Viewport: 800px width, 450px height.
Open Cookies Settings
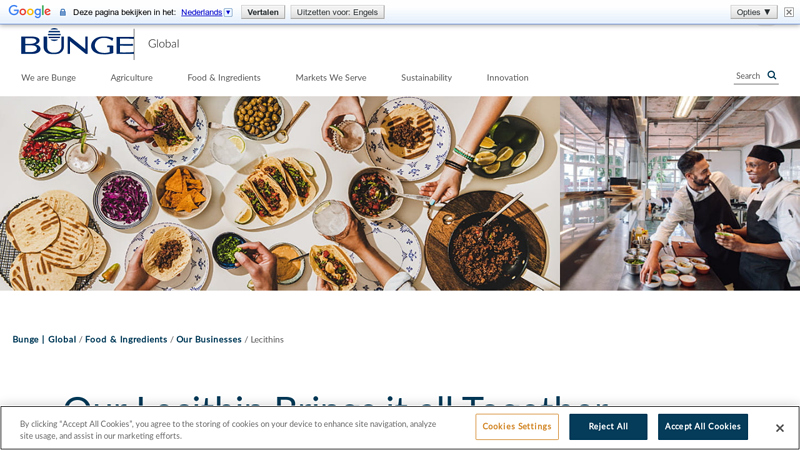coord(517,427)
